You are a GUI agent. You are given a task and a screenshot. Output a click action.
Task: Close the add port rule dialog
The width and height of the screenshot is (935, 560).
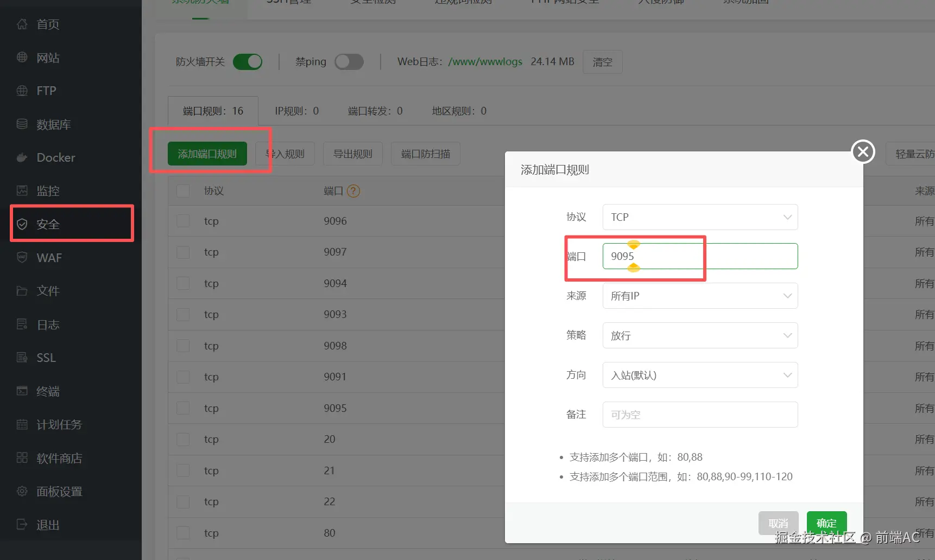pos(863,151)
